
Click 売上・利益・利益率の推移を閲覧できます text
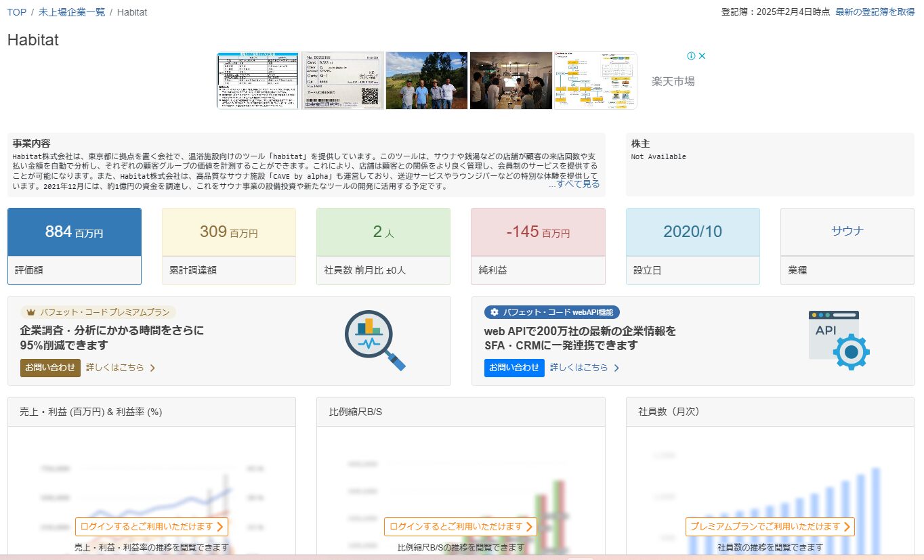(151, 547)
